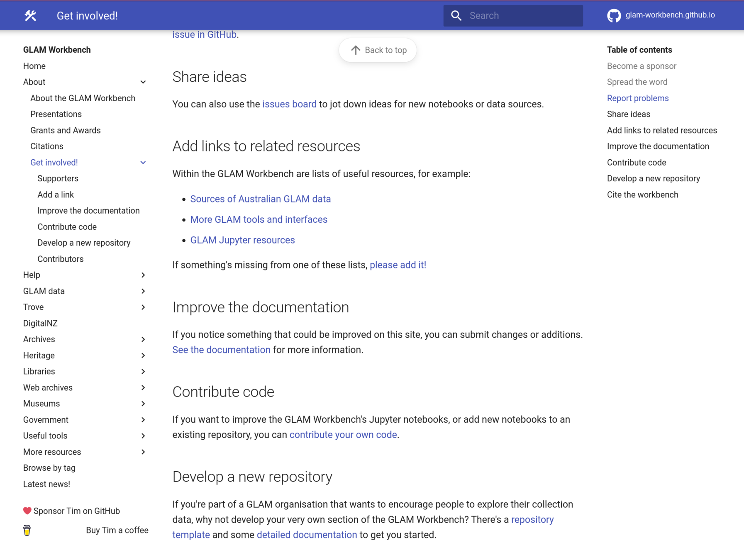Image resolution: width=744 pixels, height=560 pixels.
Task: Click the Get involved! header title
Action: tap(87, 16)
